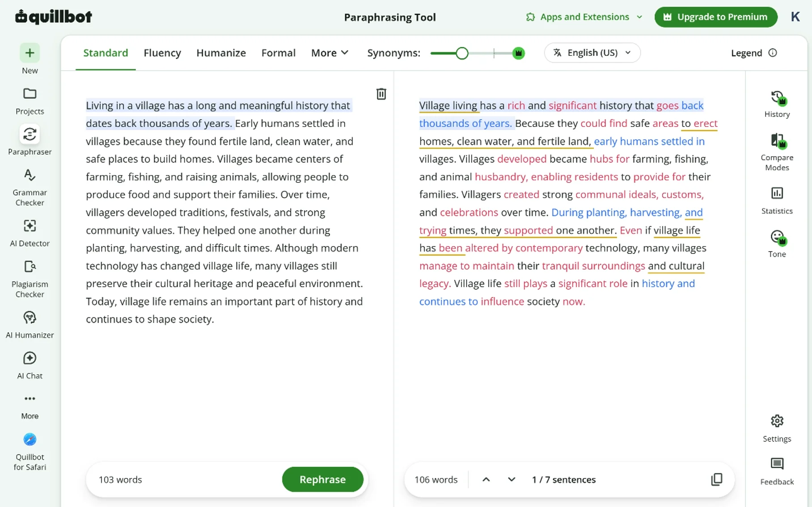This screenshot has width=812, height=507.
Task: Select the Paraphraser sidebar icon
Action: (30, 134)
